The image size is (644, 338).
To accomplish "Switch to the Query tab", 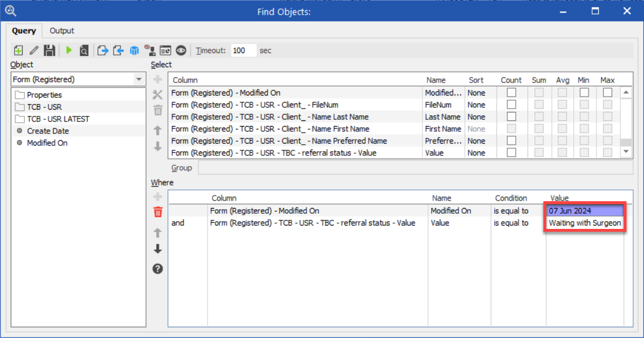I will pos(24,31).
